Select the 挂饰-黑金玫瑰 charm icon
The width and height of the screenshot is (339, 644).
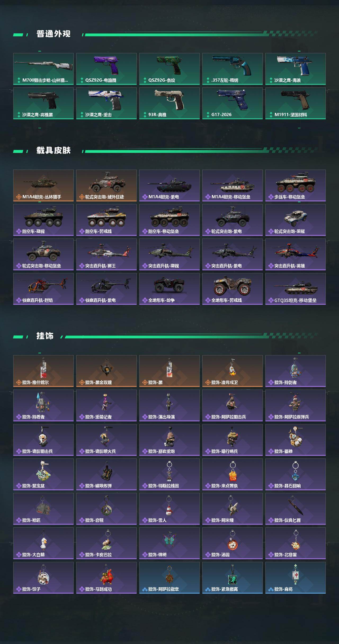coord(106,371)
